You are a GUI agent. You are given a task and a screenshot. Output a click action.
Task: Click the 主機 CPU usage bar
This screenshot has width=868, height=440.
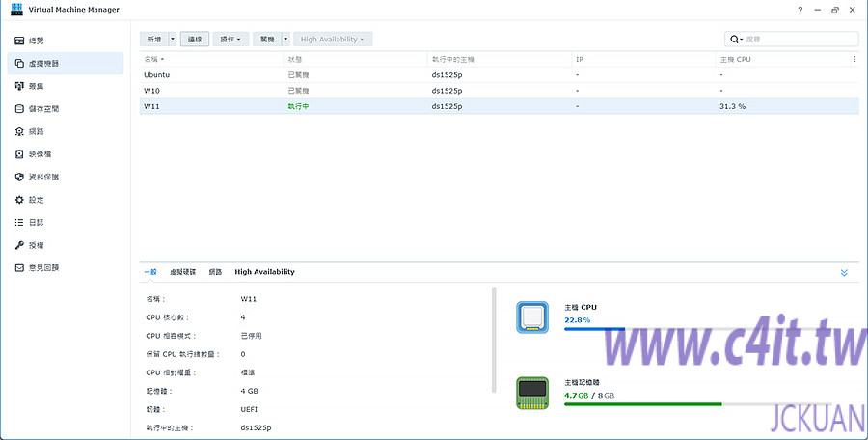[697, 329]
